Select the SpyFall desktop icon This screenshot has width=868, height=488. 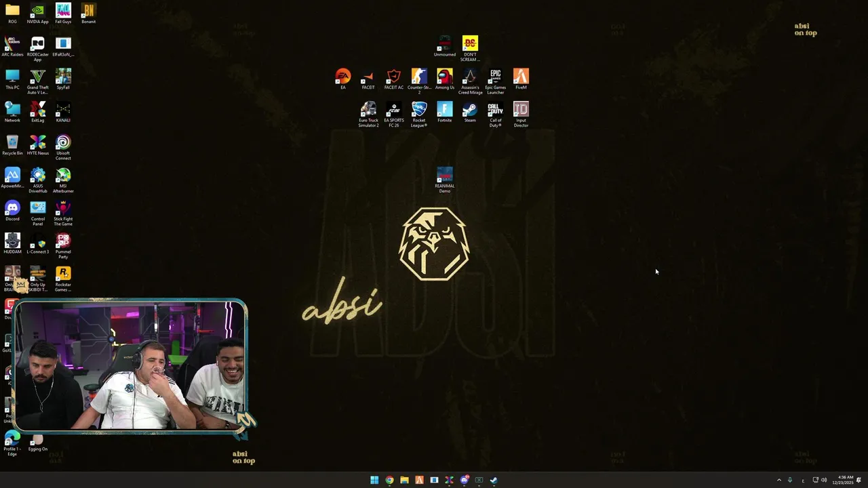tap(63, 79)
